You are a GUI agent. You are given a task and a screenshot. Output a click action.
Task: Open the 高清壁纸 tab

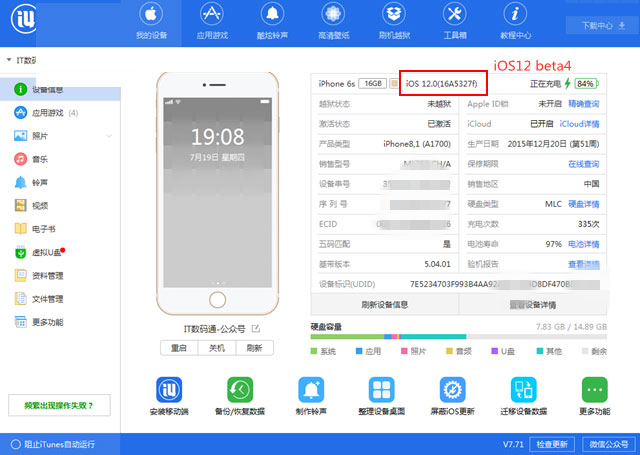[x=333, y=23]
